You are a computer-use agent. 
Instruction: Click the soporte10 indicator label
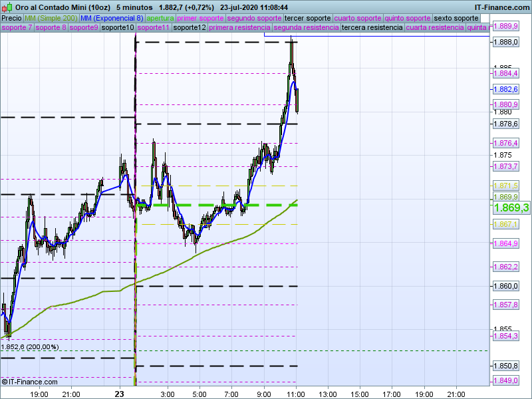(x=118, y=28)
